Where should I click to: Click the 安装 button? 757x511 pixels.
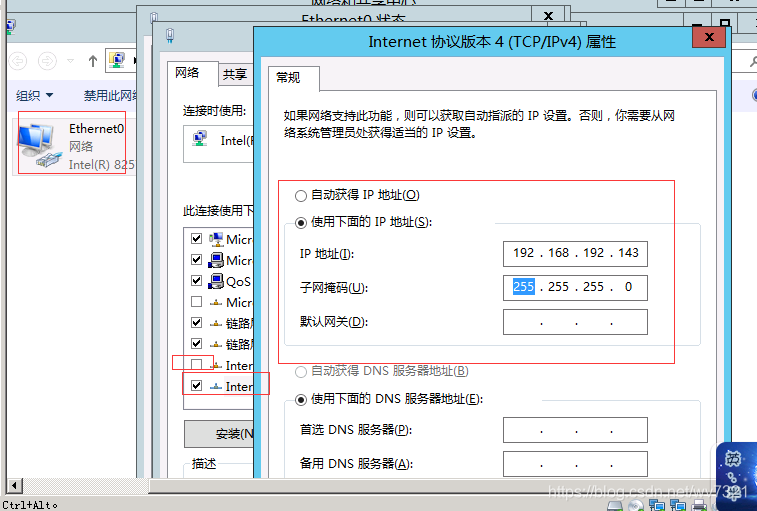click(220, 434)
